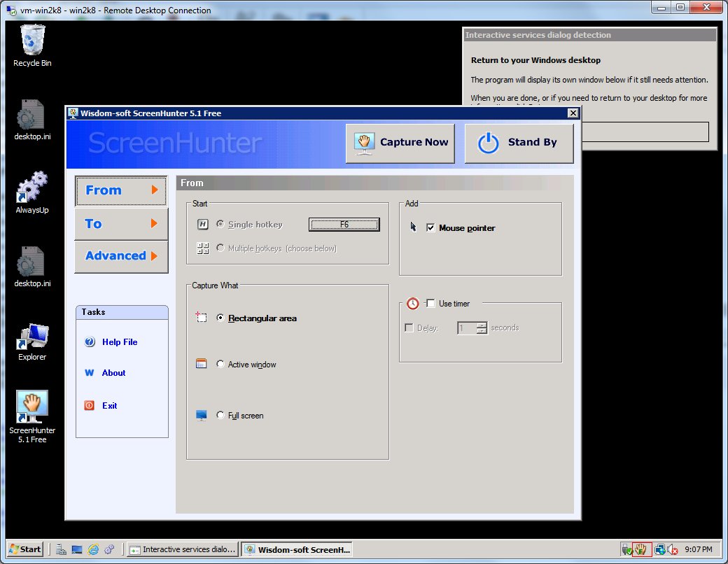Click the 9:07 PM taskbar clock

(x=699, y=549)
